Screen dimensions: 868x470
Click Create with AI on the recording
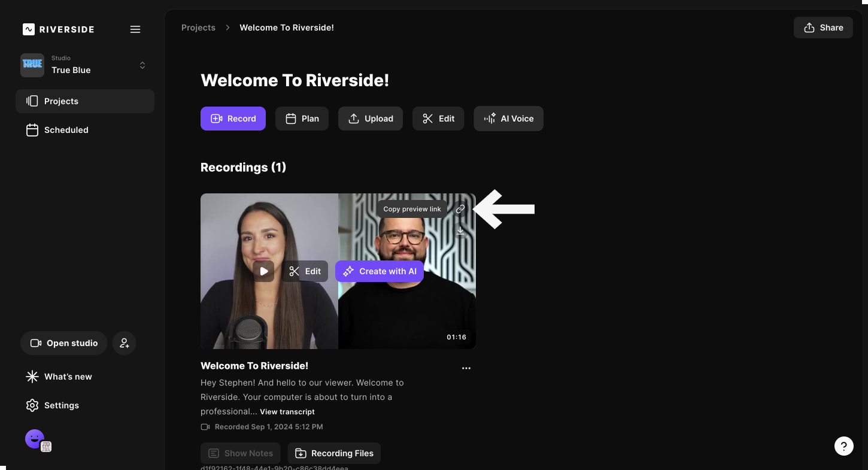[x=380, y=271]
